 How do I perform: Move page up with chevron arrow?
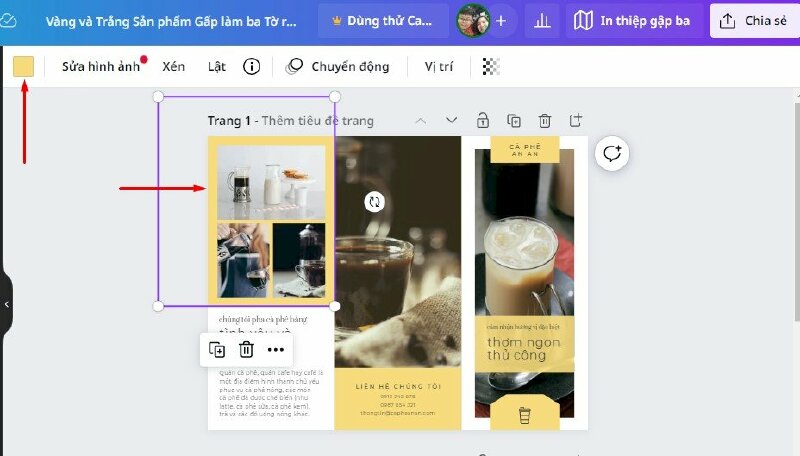[421, 121]
